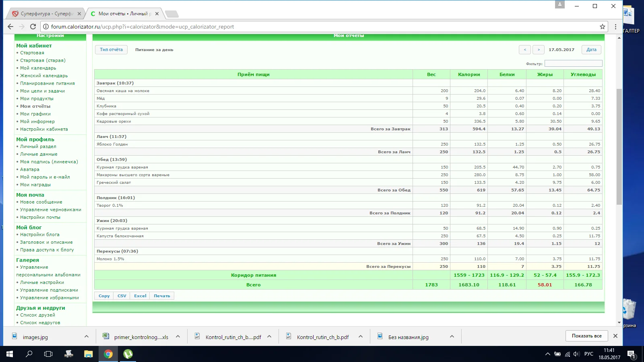Click the Тип отчёта button

[111, 49]
